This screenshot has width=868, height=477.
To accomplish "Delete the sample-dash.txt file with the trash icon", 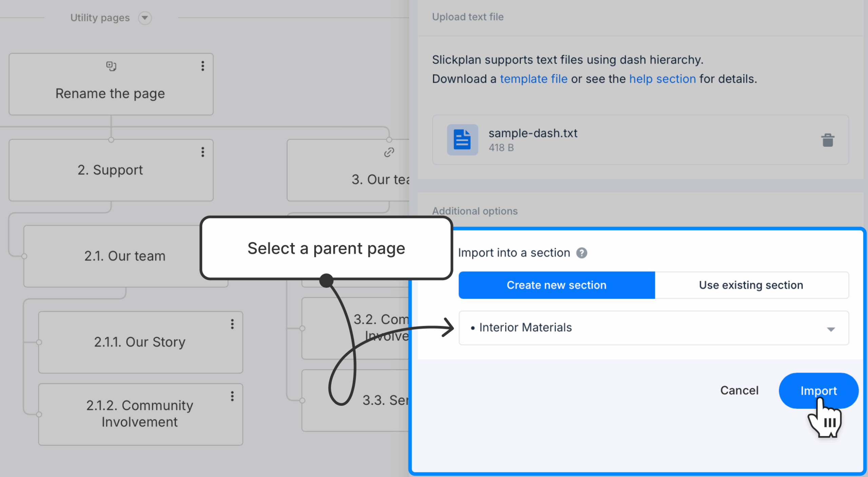I will coord(828,140).
